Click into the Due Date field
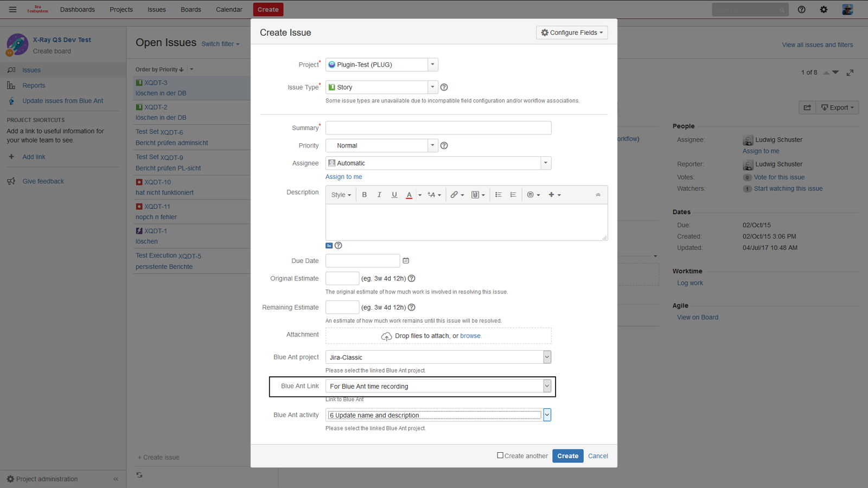 tap(362, 261)
